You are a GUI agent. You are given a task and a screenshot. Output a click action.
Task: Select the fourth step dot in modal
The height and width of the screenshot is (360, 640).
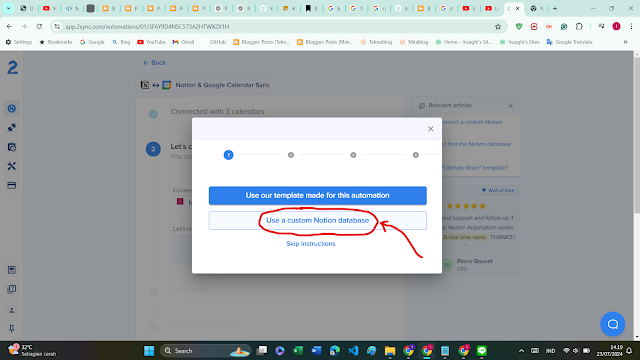(x=416, y=155)
